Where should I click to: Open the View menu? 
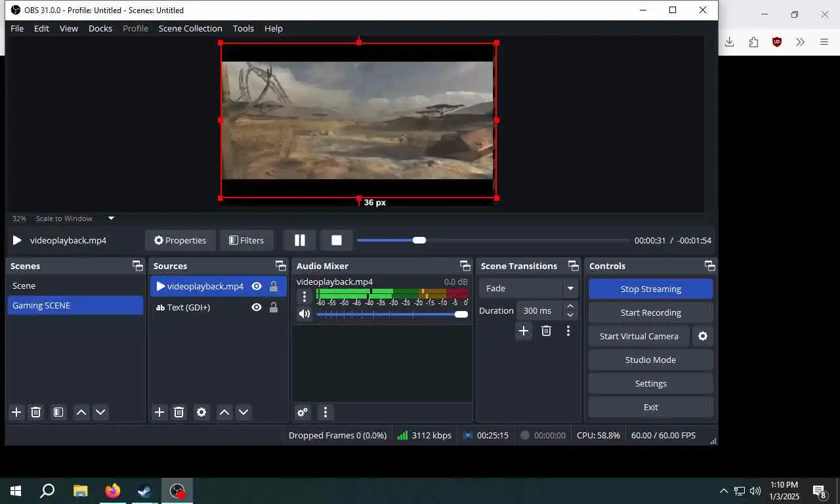point(69,28)
